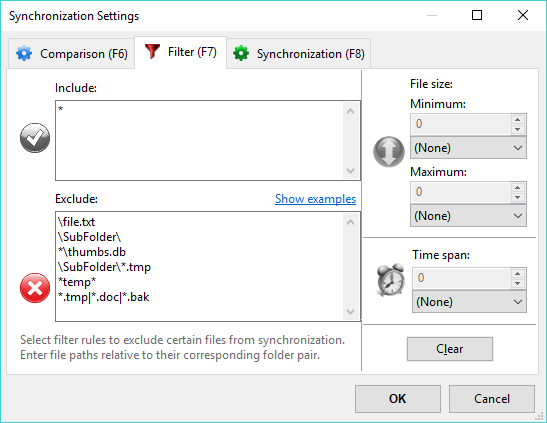
Task: Click the Include list scroll down arrow
Action: [351, 171]
